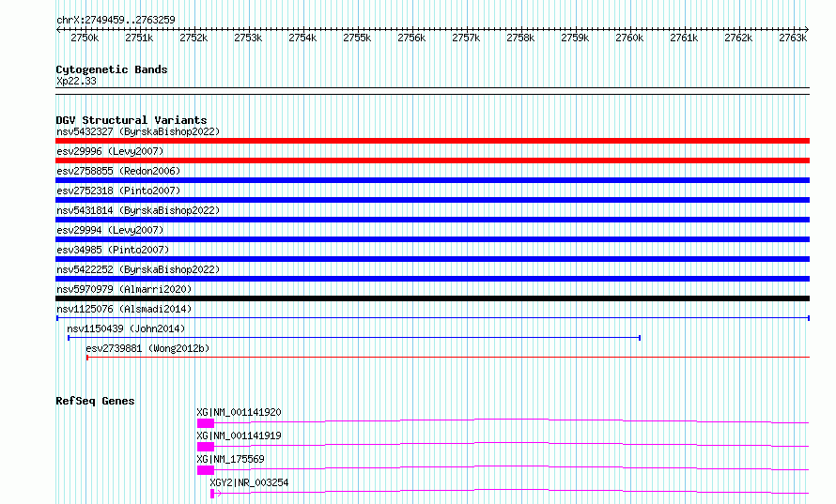Viewport: 836px width, 504px height.
Task: Click the 2750k ruler label
Action: coord(85,38)
